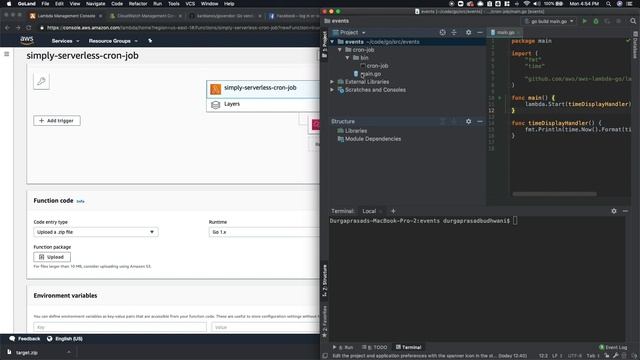The height and width of the screenshot is (360, 640).
Task: Open the Structure panel settings gear
Action: (x=469, y=121)
